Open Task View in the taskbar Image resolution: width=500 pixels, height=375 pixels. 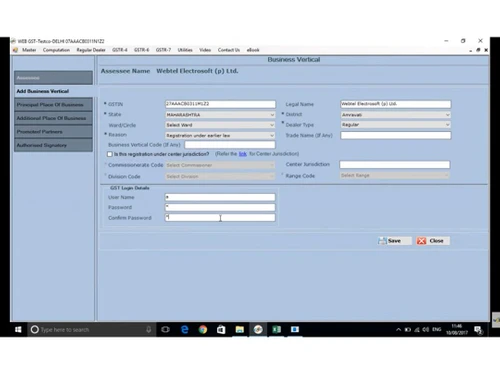pyautogui.click(x=165, y=330)
